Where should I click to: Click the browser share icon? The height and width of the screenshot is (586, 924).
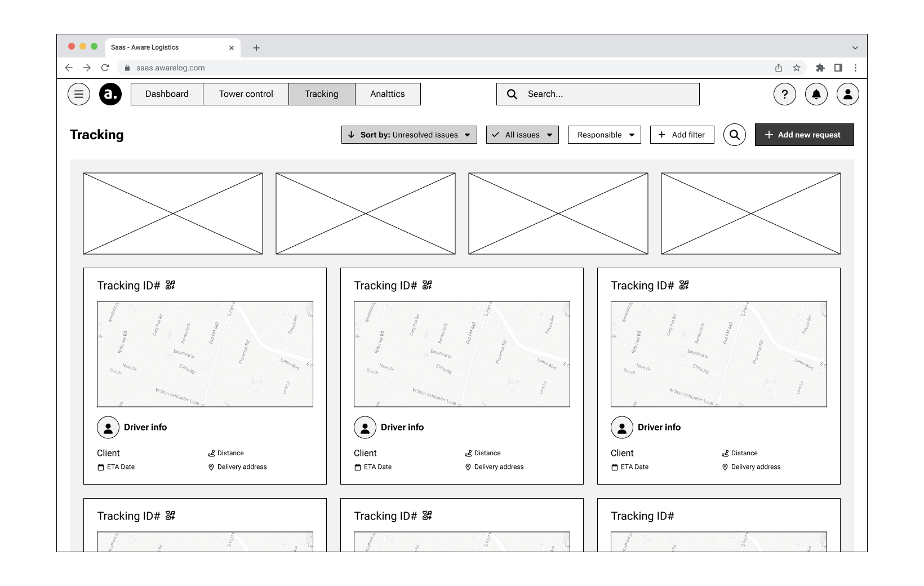[779, 68]
